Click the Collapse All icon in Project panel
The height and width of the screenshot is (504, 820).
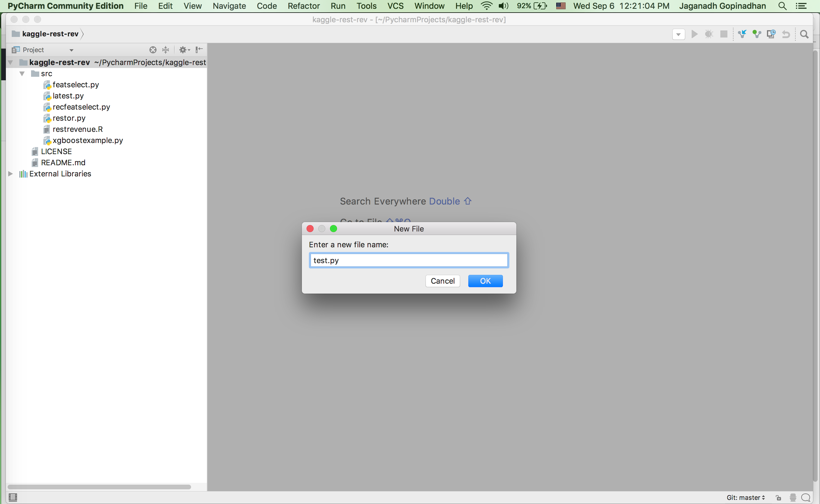pyautogui.click(x=166, y=50)
